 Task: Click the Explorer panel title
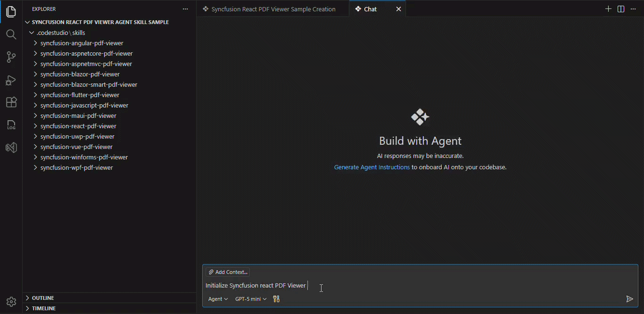click(44, 9)
